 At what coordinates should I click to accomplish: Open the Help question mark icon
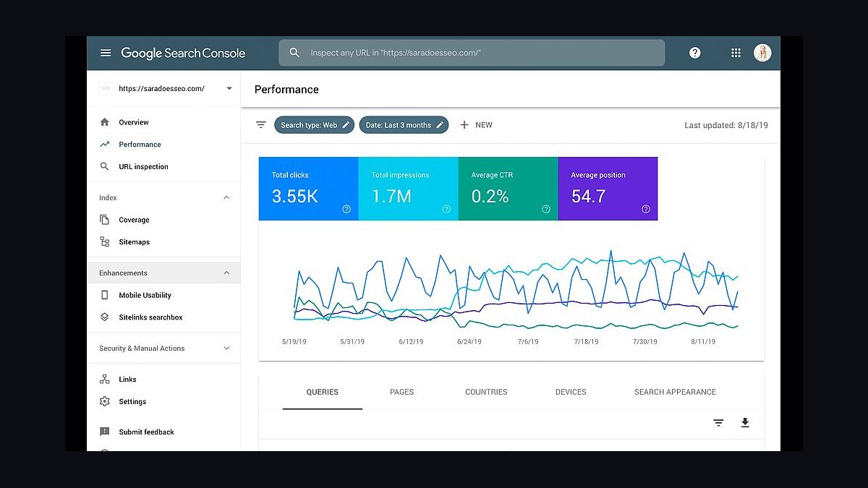click(695, 53)
